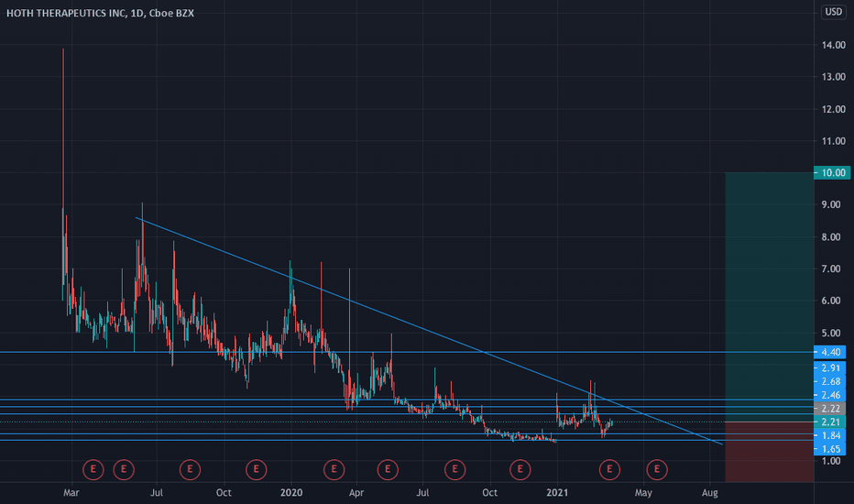Click the 7.00 price axis label
This screenshot has width=854, height=504.
831,268
